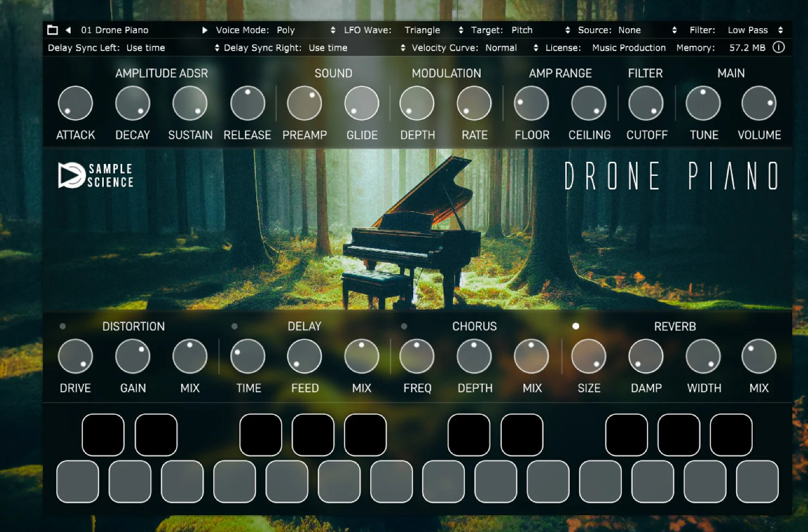This screenshot has height=532, width=808.
Task: Click the 57.2 MB memory value
Action: tap(747, 48)
